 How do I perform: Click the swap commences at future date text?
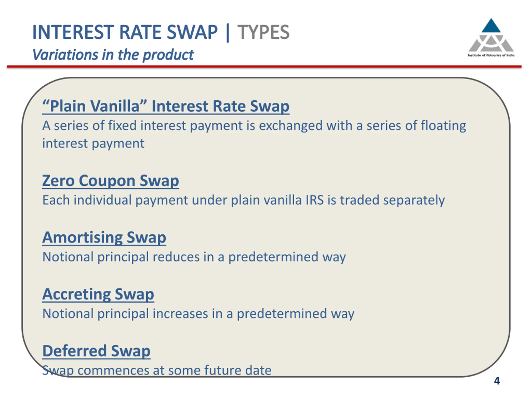(x=157, y=370)
